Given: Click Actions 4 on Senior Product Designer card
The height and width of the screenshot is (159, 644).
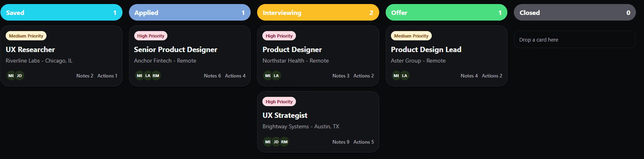Looking at the screenshot, I should pos(235,76).
